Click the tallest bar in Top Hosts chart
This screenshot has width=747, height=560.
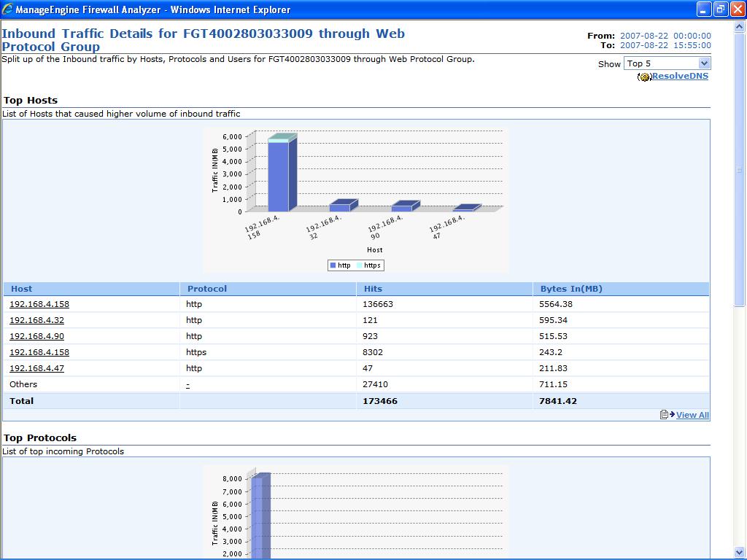pyautogui.click(x=279, y=175)
